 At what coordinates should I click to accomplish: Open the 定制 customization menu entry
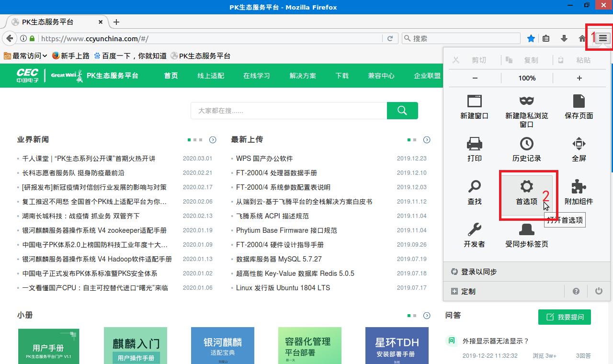tap(463, 291)
